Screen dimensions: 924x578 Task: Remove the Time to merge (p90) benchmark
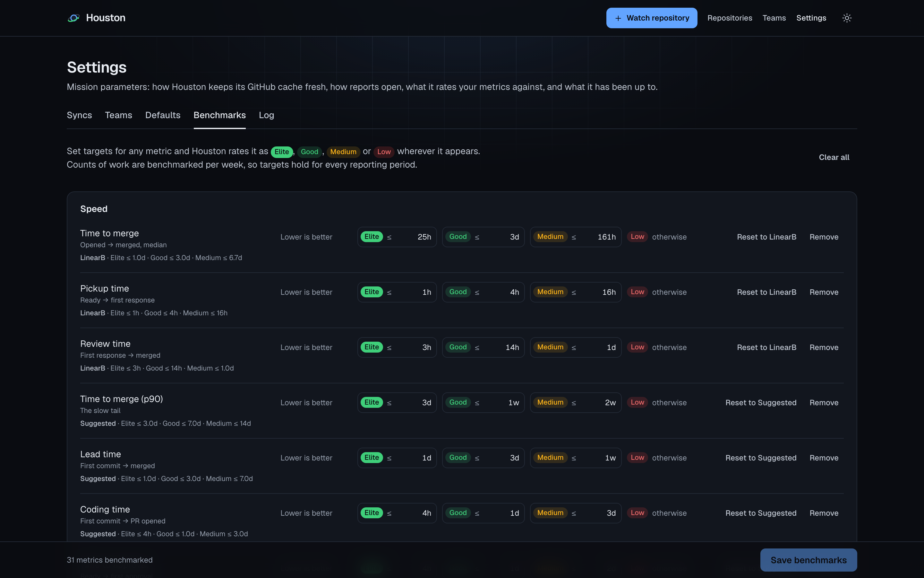pos(824,403)
